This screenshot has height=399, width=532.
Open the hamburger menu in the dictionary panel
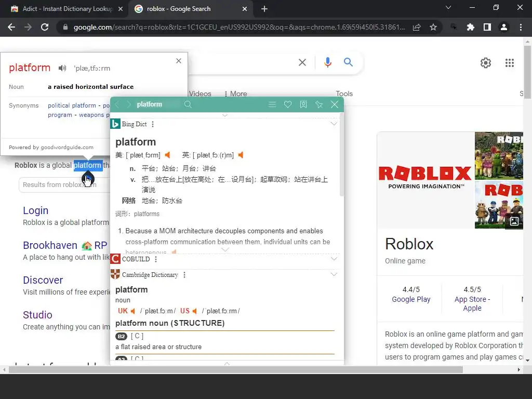tap(272, 104)
